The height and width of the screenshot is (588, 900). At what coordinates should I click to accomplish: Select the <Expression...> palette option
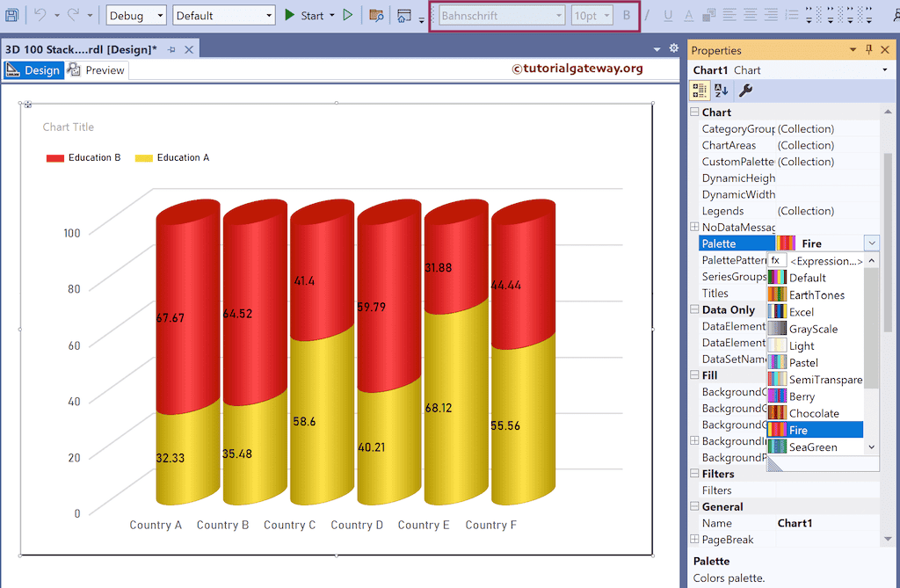tap(825, 261)
